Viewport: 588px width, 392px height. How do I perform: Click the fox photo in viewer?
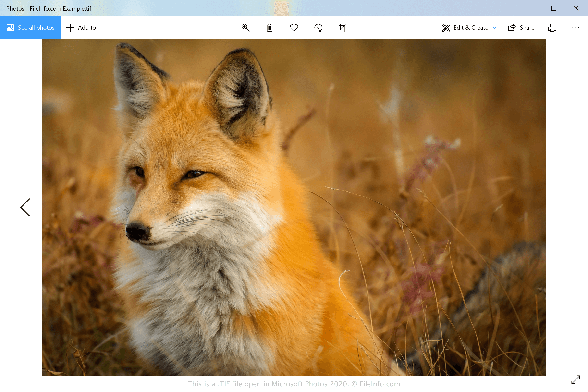(x=294, y=207)
